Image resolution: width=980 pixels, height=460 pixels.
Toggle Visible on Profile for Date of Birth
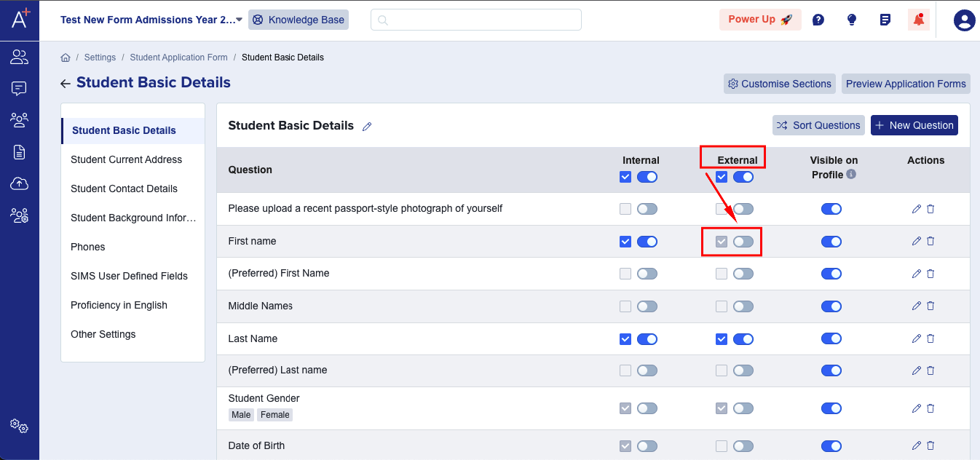tap(831, 445)
